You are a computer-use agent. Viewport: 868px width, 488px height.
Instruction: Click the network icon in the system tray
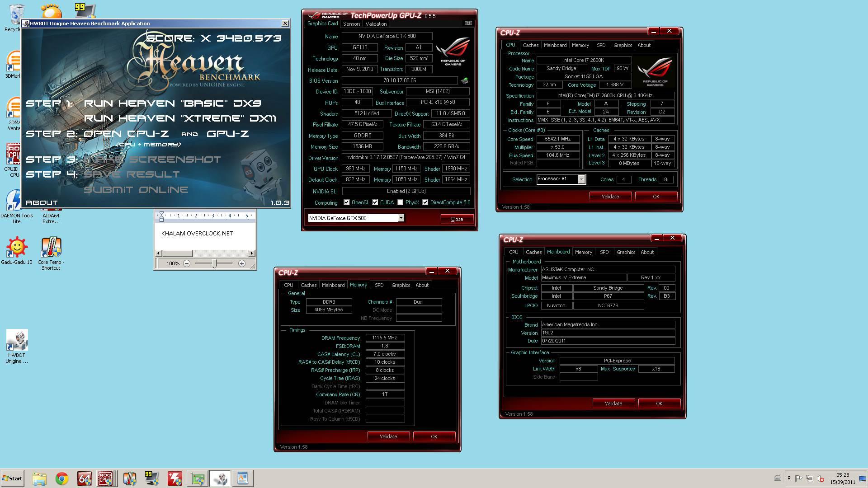(x=810, y=479)
